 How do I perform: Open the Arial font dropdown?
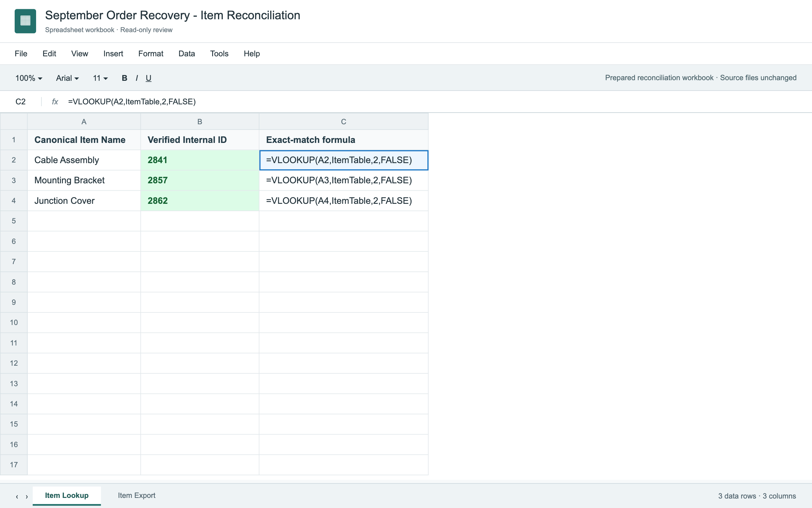point(68,78)
